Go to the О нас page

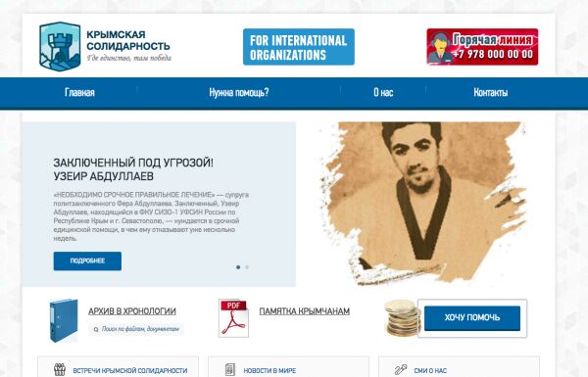point(383,92)
